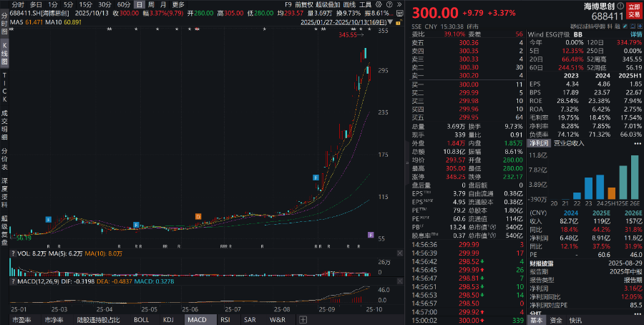The image size is (644, 325).
Task: Click the orange D dividend marker on chart
Action: (x=197, y=215)
